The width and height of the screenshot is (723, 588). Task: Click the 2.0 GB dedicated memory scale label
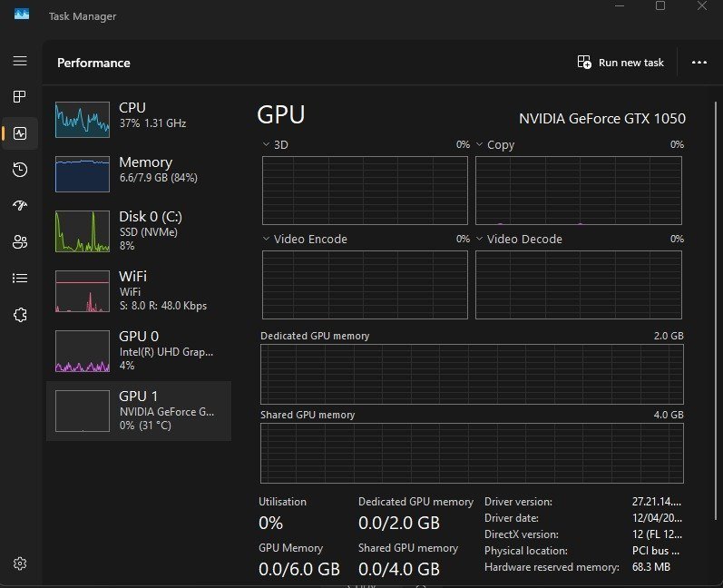[x=669, y=336]
